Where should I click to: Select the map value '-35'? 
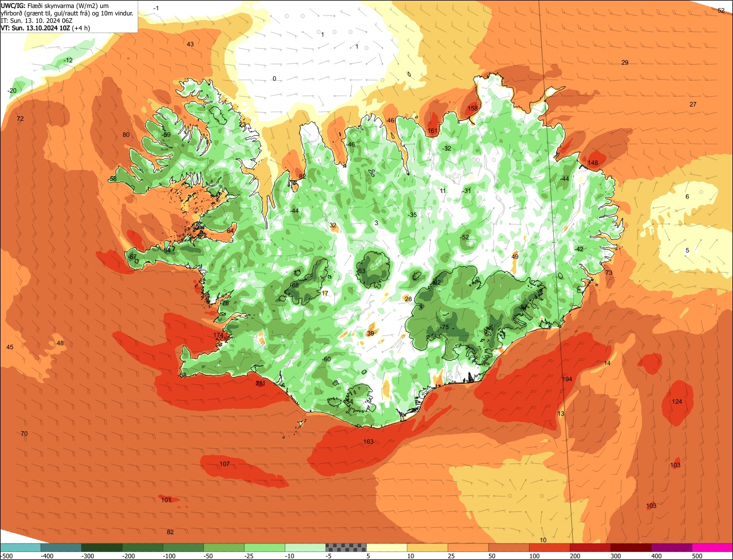click(x=412, y=215)
